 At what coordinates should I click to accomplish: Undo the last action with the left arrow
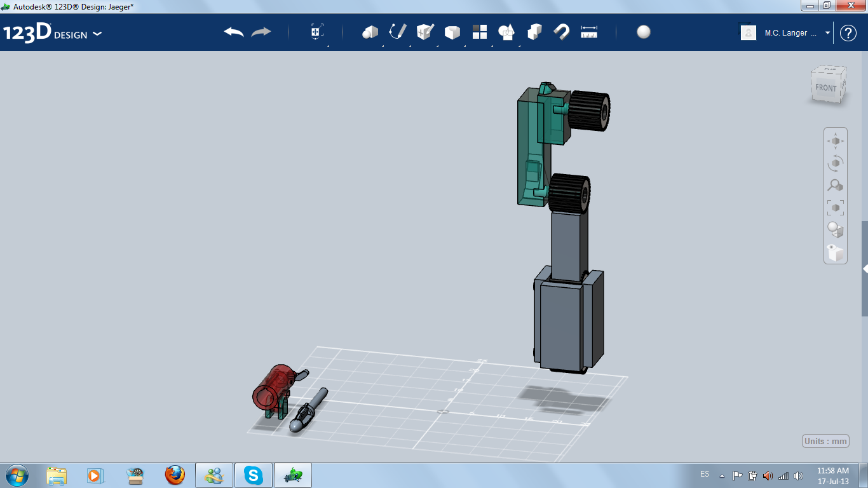point(234,32)
